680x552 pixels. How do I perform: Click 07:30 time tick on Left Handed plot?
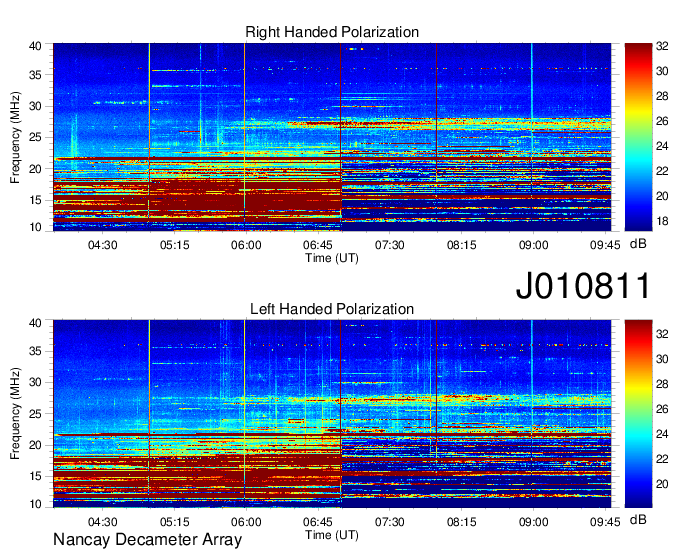(x=389, y=522)
